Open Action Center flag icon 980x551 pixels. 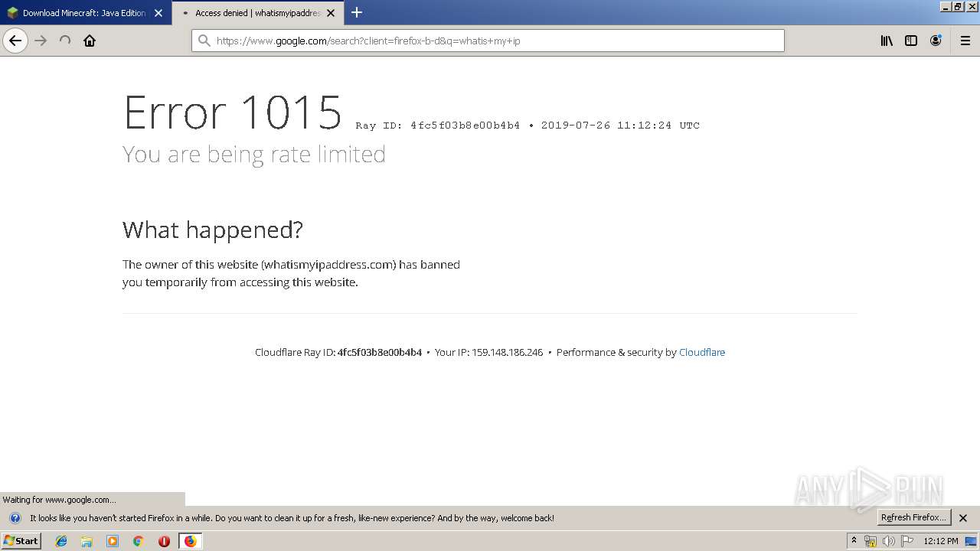pyautogui.click(x=907, y=541)
